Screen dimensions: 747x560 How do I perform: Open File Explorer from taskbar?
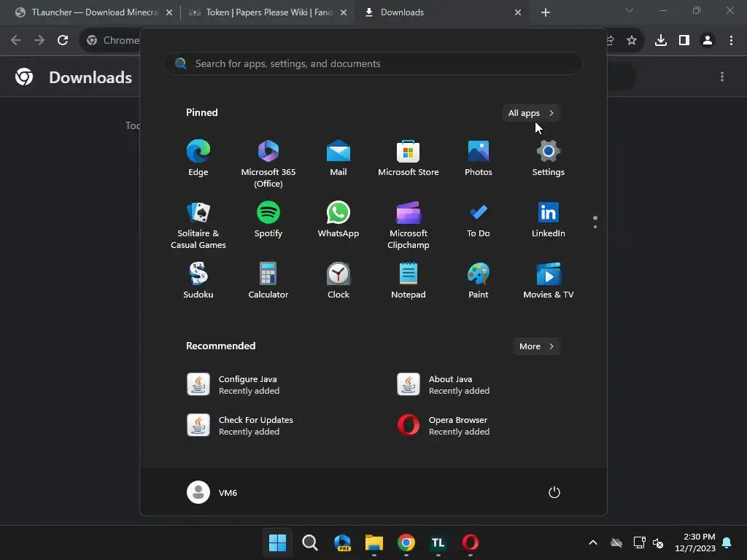click(374, 542)
